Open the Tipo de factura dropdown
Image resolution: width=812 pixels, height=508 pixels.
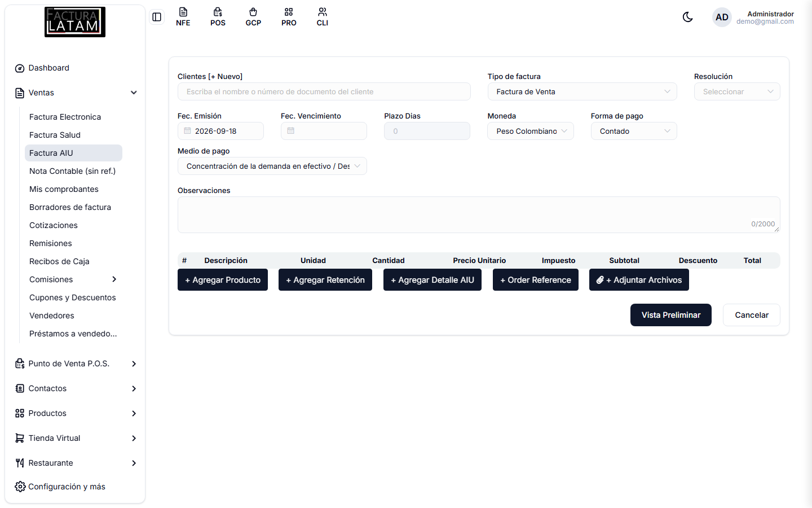coord(582,91)
